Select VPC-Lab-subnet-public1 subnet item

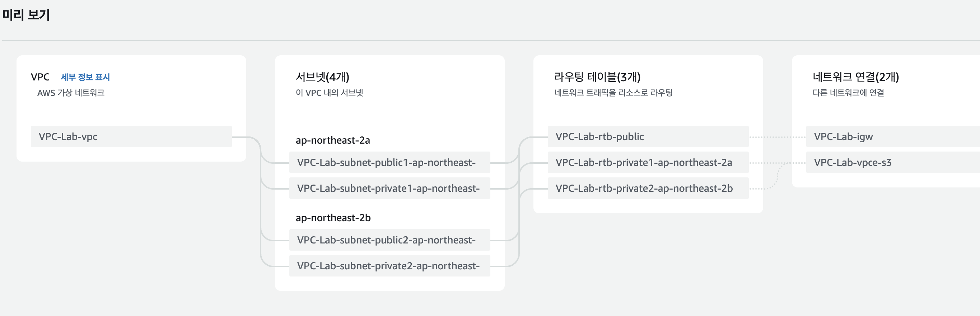[x=389, y=163]
